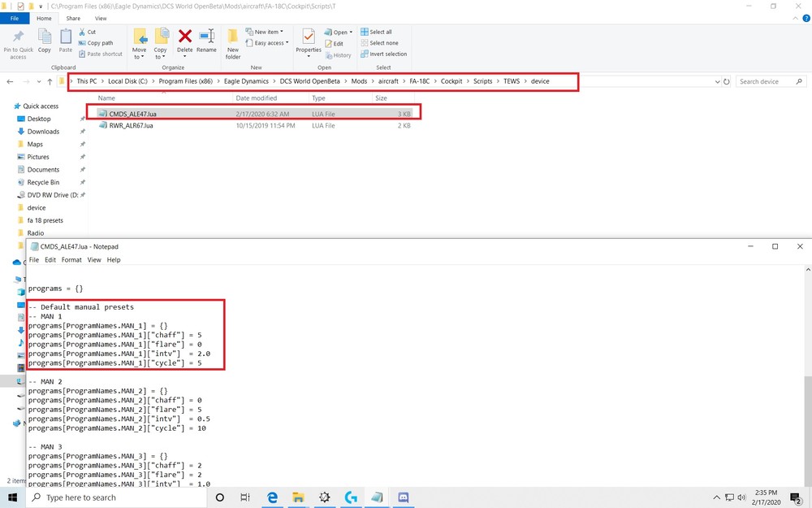Open Documents in the sidebar
The image size is (812, 508).
point(43,170)
